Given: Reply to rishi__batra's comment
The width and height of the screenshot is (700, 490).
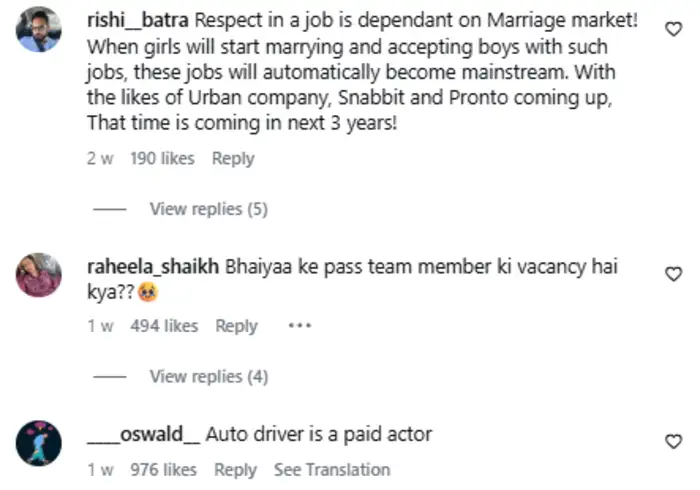Looking at the screenshot, I should (233, 158).
